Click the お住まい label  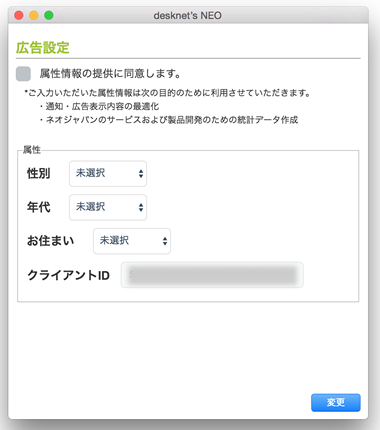(51, 241)
